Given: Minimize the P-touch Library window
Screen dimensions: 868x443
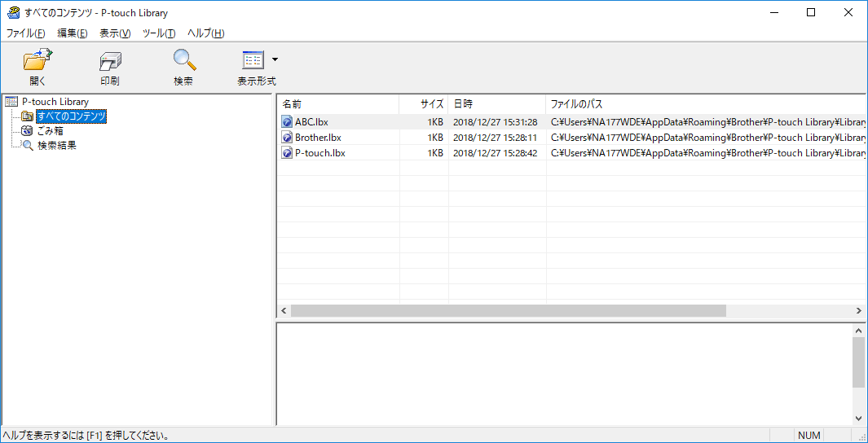Looking at the screenshot, I should pyautogui.click(x=773, y=13).
